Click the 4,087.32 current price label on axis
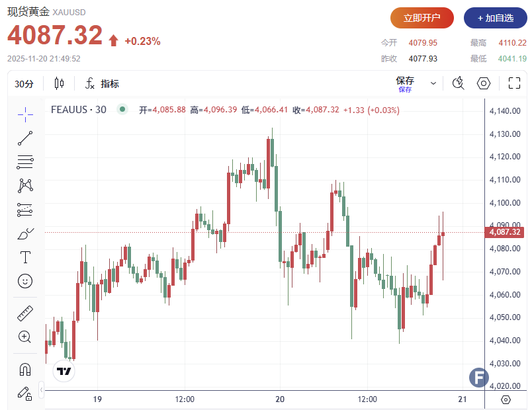This screenshot has height=410, width=532. 505,232
